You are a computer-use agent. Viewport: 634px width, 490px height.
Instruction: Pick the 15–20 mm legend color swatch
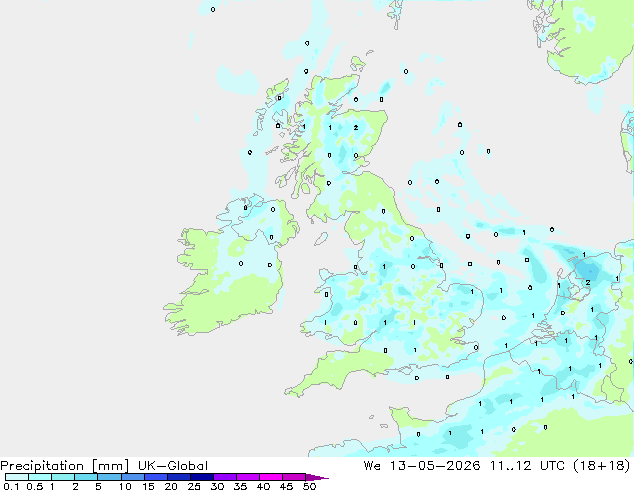pos(156,477)
